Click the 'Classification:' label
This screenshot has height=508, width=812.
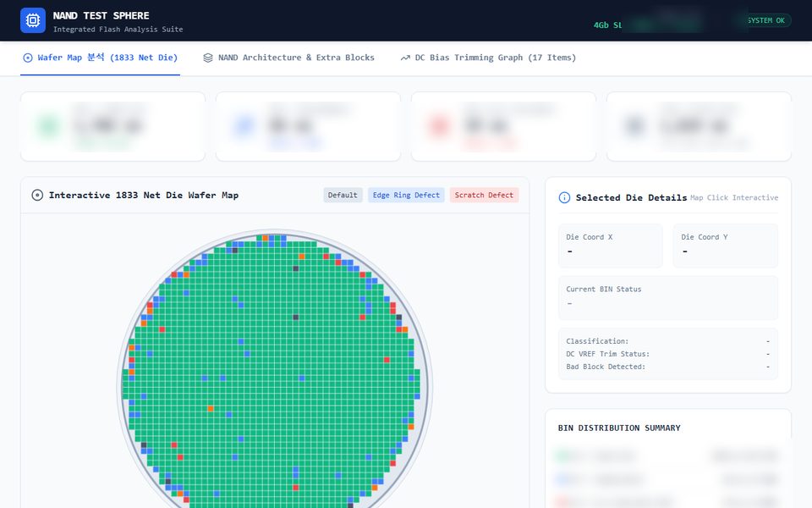597,341
